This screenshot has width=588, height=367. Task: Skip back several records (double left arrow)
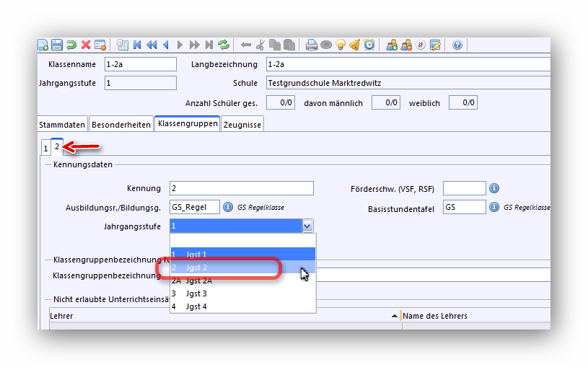point(152,45)
